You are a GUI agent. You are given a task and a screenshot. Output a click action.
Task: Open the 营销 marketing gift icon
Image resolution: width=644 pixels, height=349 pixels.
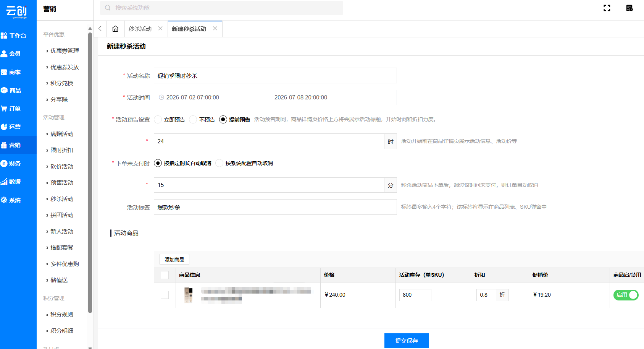coord(4,145)
